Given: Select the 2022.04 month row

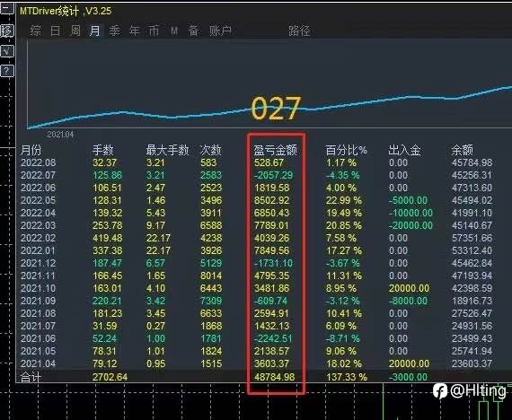Looking at the screenshot, I should [x=257, y=213].
